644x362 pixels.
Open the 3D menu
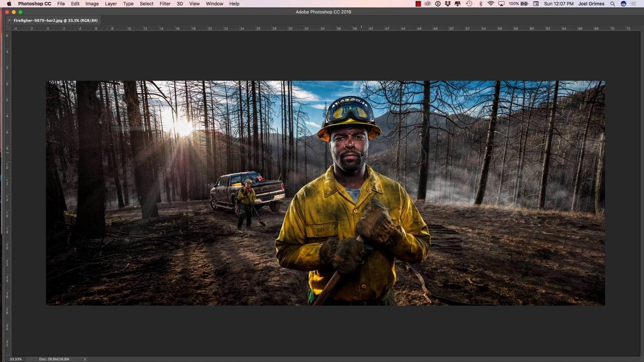pos(180,4)
